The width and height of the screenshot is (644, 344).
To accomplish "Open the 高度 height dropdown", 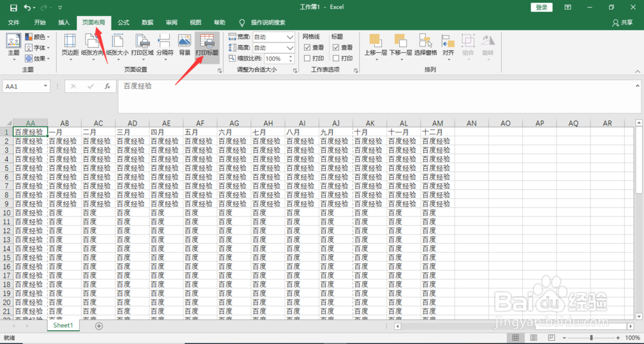I will pos(290,48).
